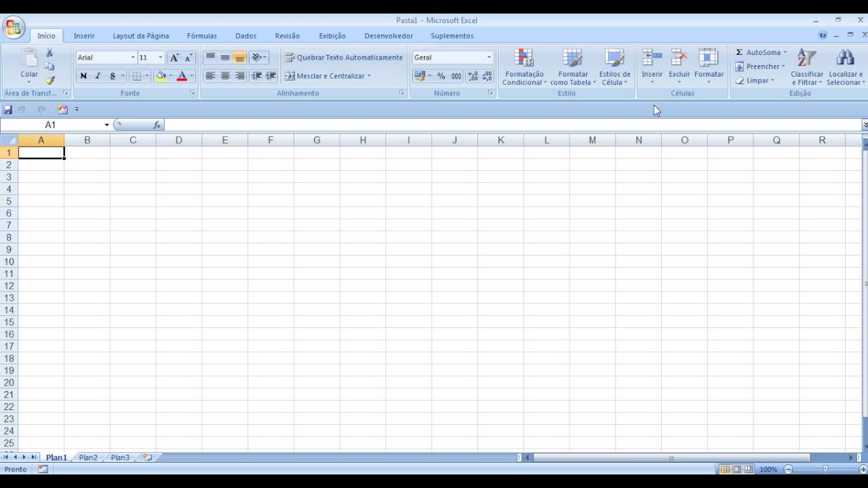Open Estilos de Célula gallery
The height and width of the screenshot is (488, 868).
click(x=614, y=67)
